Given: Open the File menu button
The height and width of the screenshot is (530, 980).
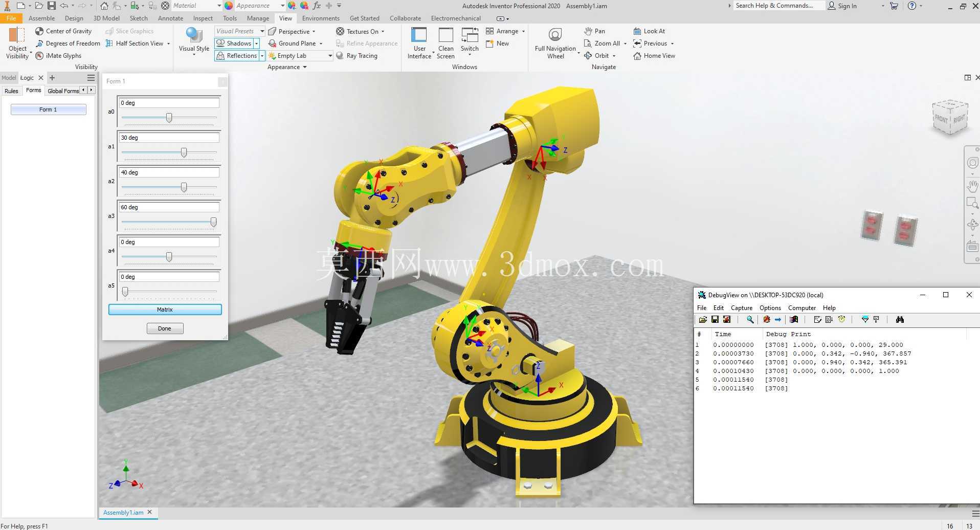Looking at the screenshot, I should point(11,18).
